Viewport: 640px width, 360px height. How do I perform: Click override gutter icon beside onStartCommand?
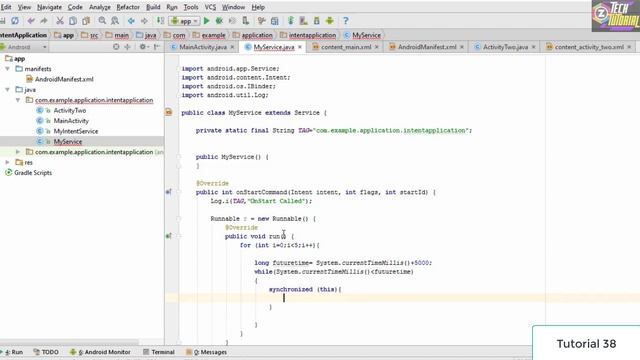[169, 192]
